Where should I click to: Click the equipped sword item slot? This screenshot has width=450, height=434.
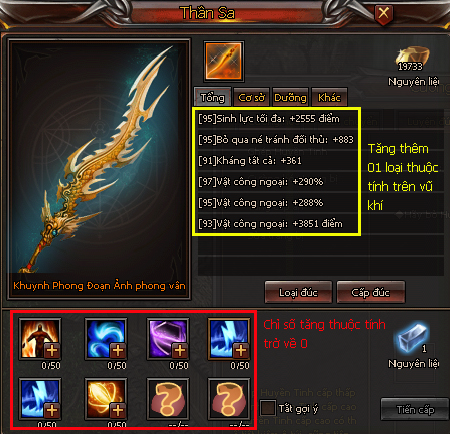224,61
